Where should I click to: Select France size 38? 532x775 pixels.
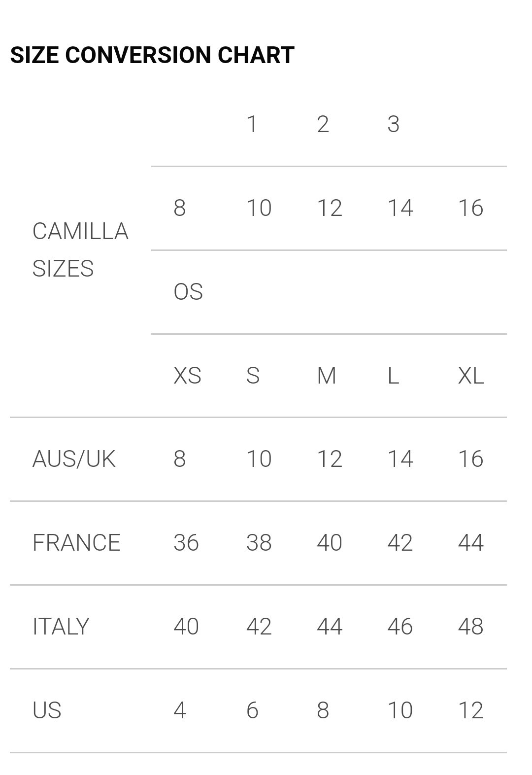(259, 543)
